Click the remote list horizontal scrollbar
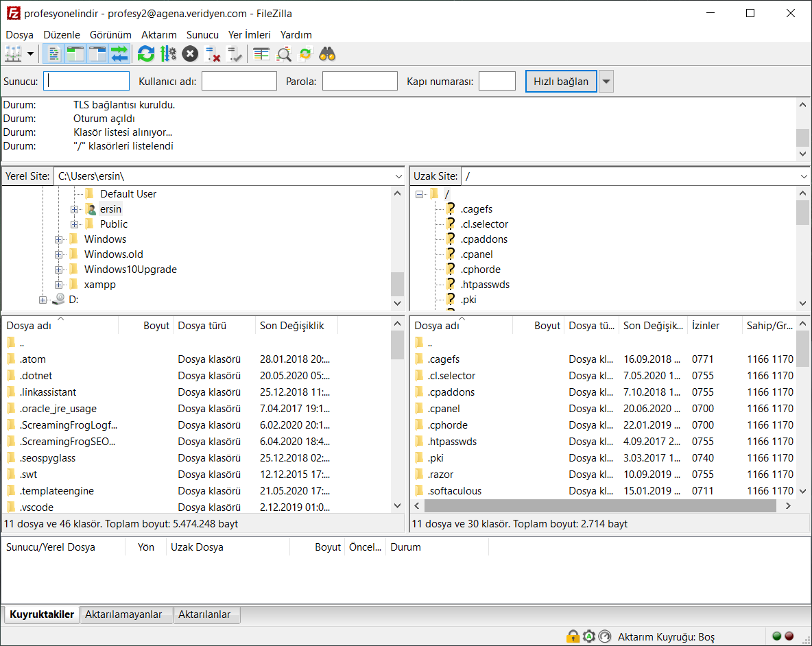The width and height of the screenshot is (812, 646). (599, 505)
